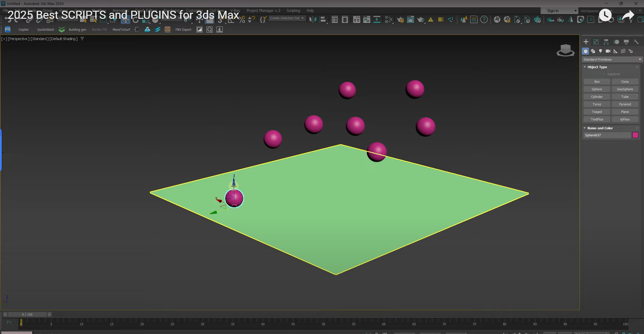This screenshot has height=334, width=644.
Task: Run the MoveToSurf script
Action: click(x=121, y=30)
